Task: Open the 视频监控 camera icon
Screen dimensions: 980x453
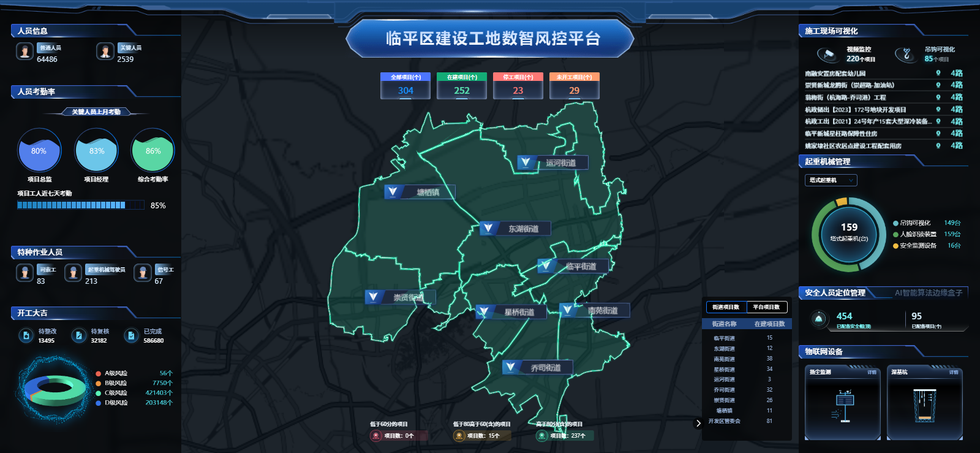Action: point(828,55)
